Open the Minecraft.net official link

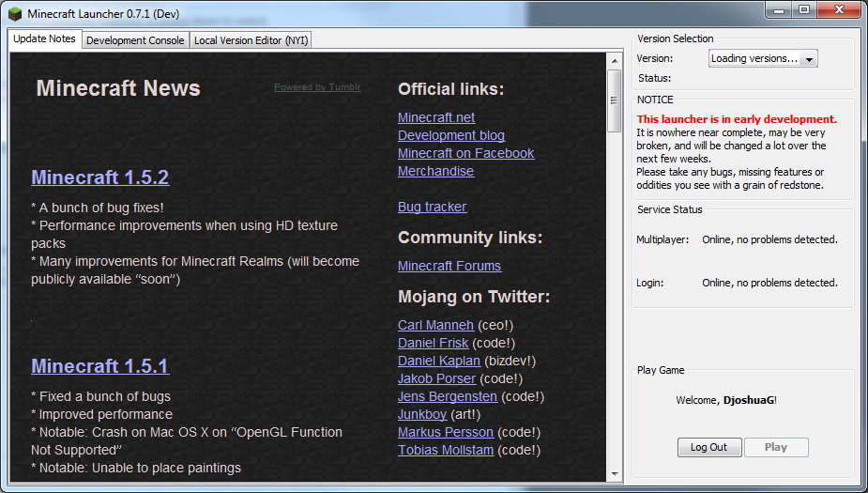pyautogui.click(x=436, y=117)
